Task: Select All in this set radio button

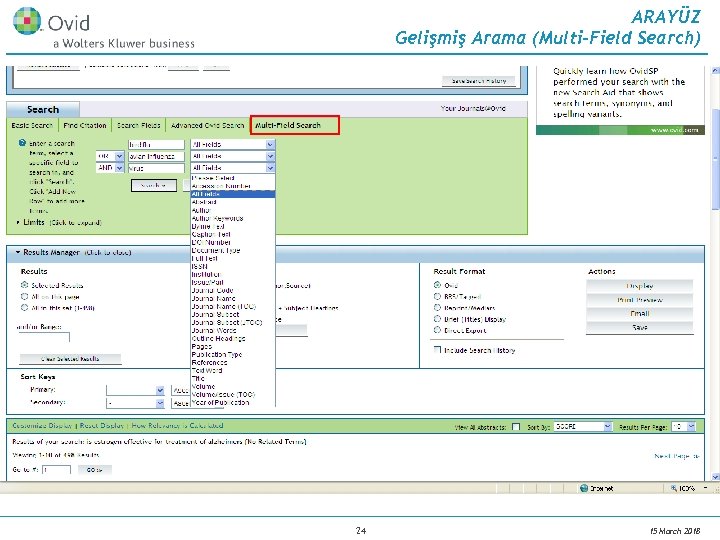Action: coord(24,308)
